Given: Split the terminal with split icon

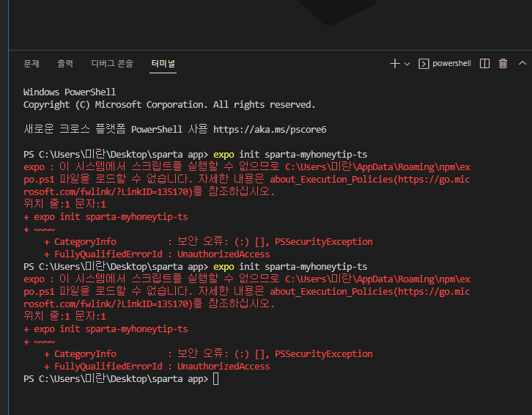Looking at the screenshot, I should 484,64.
